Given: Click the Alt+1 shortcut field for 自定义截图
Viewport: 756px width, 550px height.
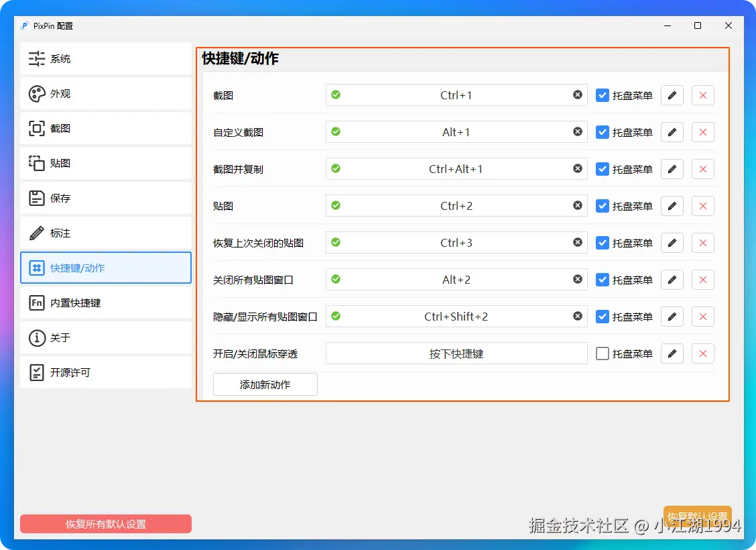Looking at the screenshot, I should 456,132.
